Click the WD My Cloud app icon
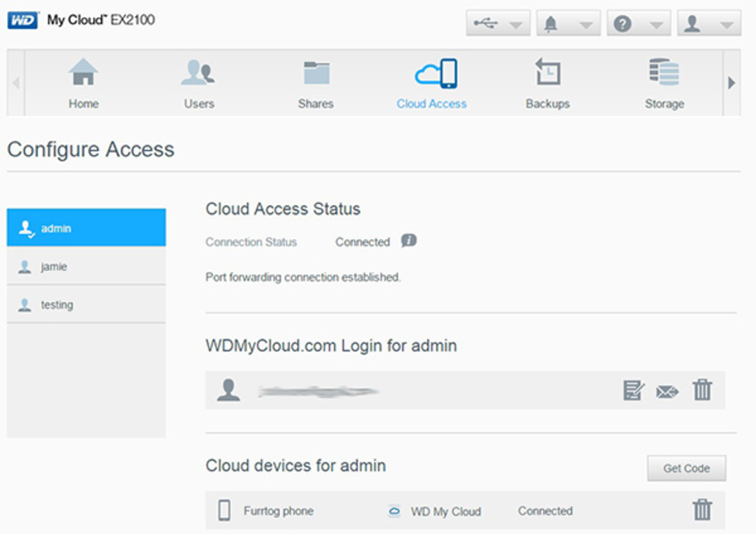The image size is (756, 534). tap(394, 511)
